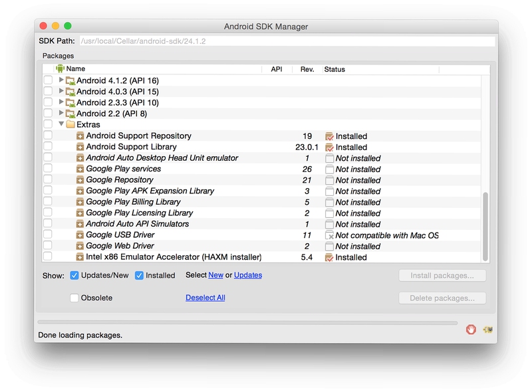Click the loading progress bar
532x392 pixels.
[247, 322]
